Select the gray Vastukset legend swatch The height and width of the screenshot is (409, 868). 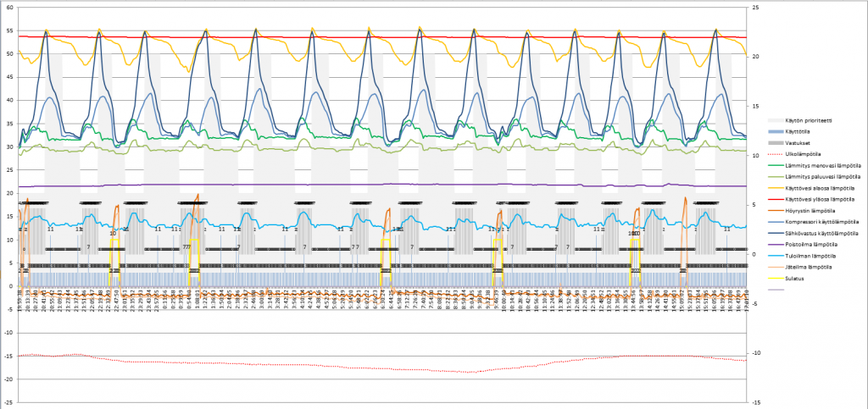(x=775, y=144)
